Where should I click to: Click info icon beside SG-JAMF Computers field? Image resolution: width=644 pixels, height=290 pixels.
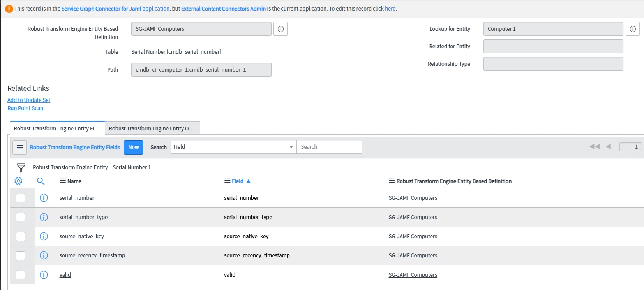[281, 29]
